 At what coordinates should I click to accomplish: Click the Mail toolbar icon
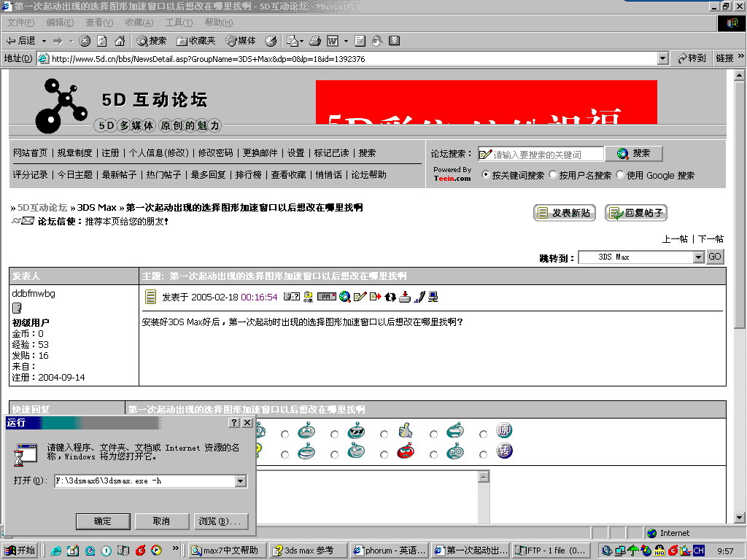click(x=292, y=42)
